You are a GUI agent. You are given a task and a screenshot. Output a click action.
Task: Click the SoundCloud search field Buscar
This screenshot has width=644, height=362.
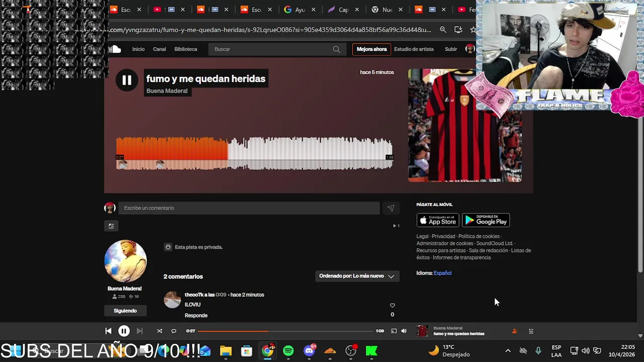tap(272, 49)
